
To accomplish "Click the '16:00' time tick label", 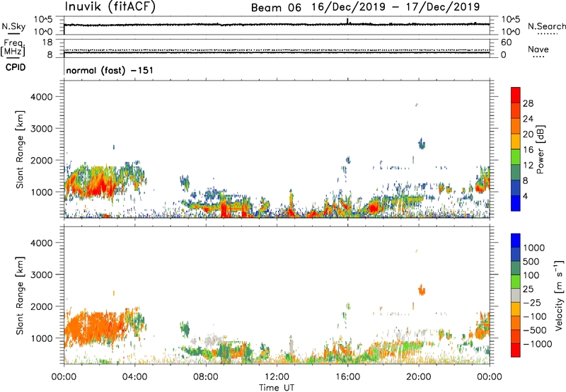I will click(347, 377).
